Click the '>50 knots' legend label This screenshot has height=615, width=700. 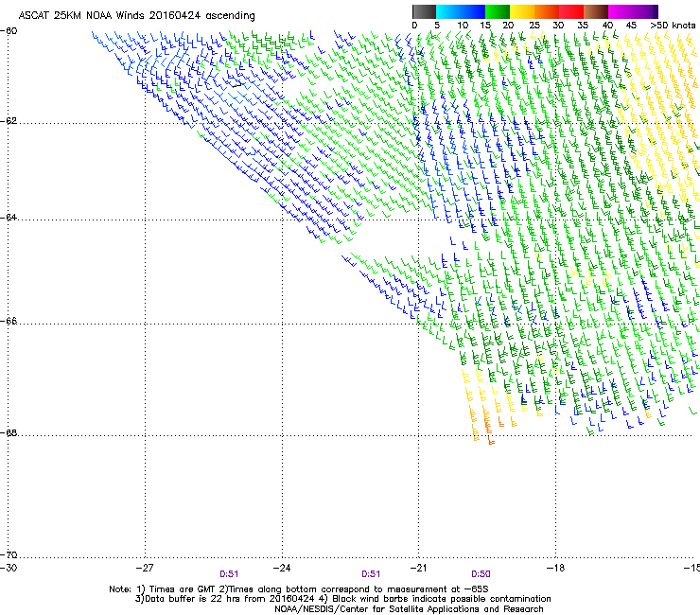coord(673,26)
